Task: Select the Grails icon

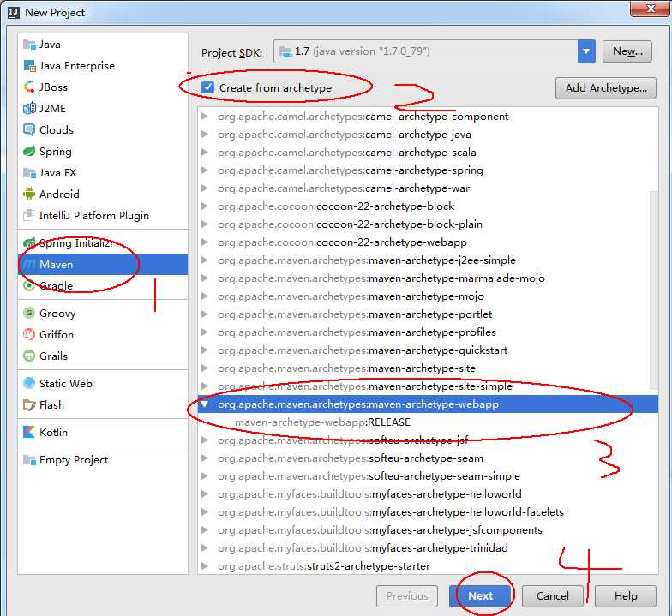Action: [29, 356]
